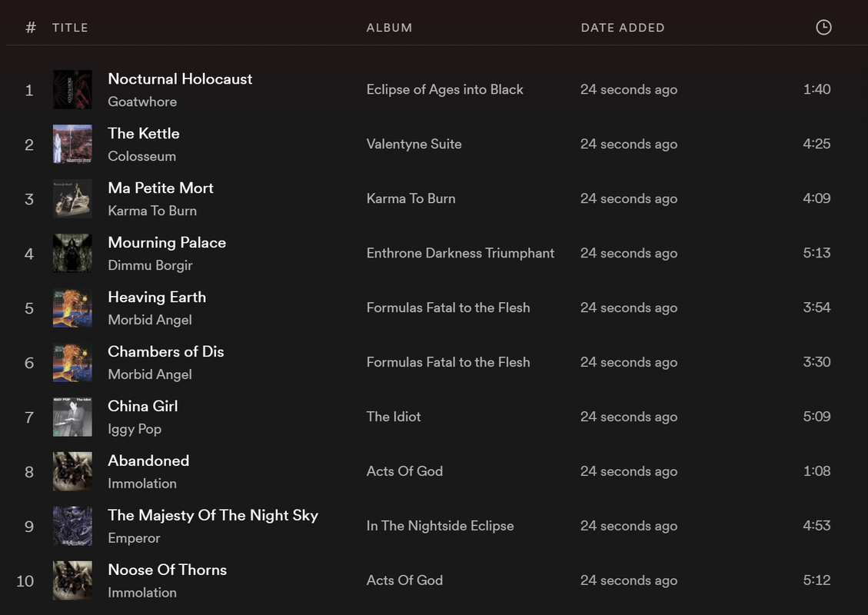Click duration 1:40 of Nocturnal Holocaust

click(x=816, y=89)
